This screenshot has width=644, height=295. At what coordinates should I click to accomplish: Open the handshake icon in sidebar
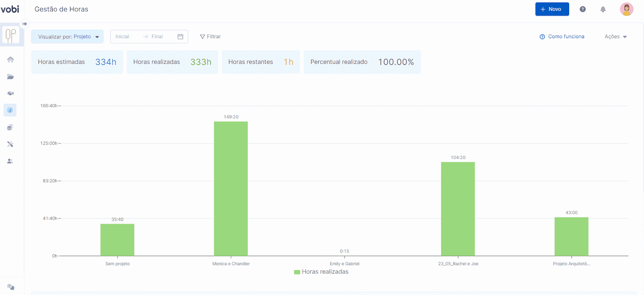[10, 93]
